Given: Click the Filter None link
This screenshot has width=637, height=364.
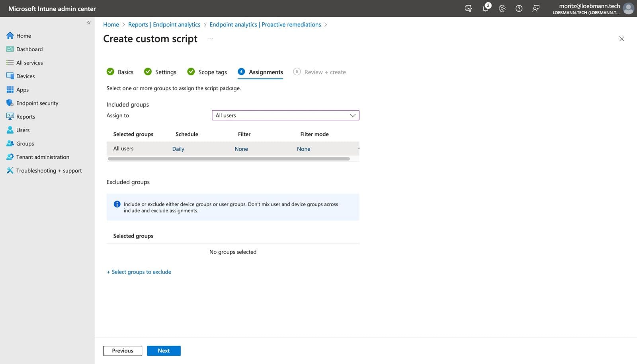Looking at the screenshot, I should [x=241, y=149].
